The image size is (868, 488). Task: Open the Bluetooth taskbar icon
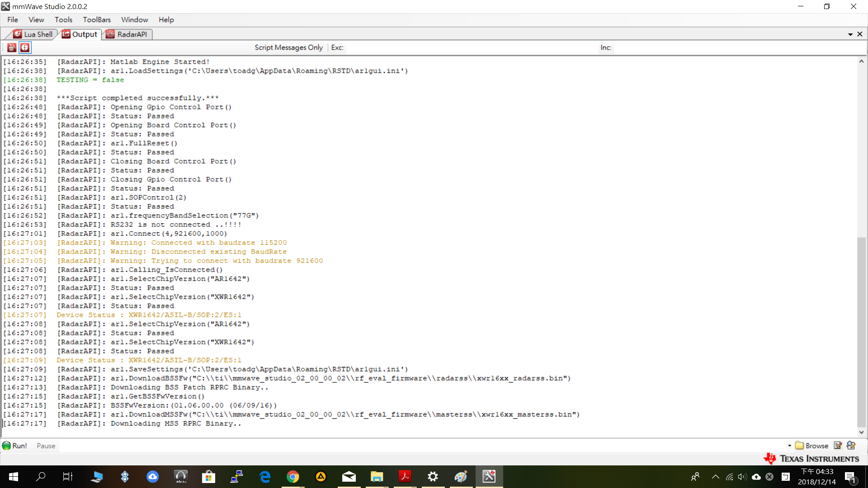coord(125,477)
